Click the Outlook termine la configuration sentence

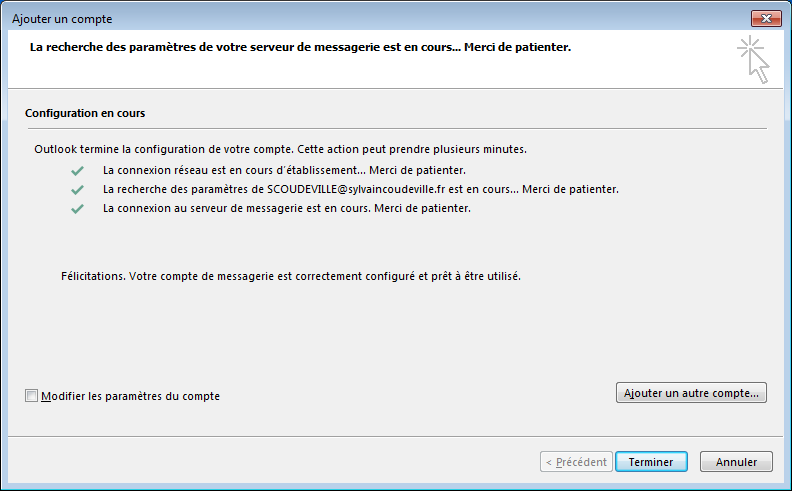(280, 149)
